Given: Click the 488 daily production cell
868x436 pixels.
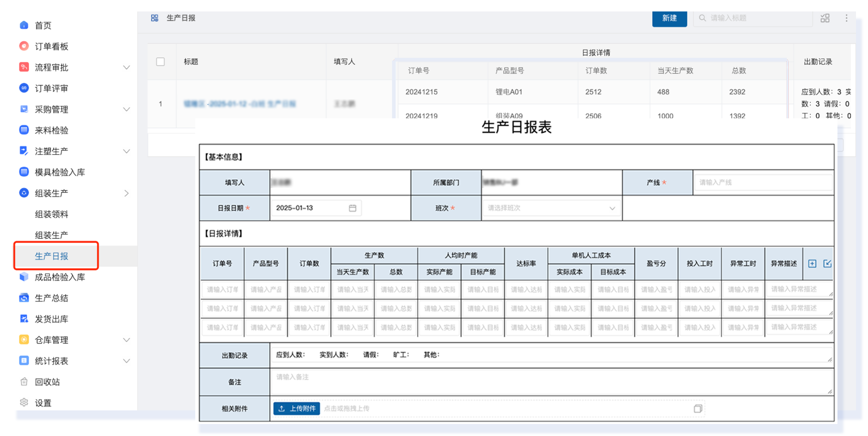Looking at the screenshot, I should tap(663, 92).
